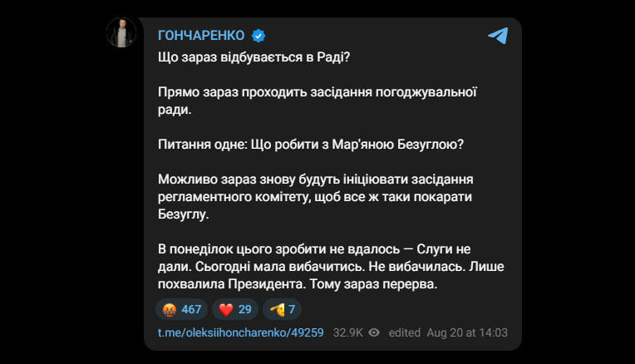Open the channel avatar photo

121,33
